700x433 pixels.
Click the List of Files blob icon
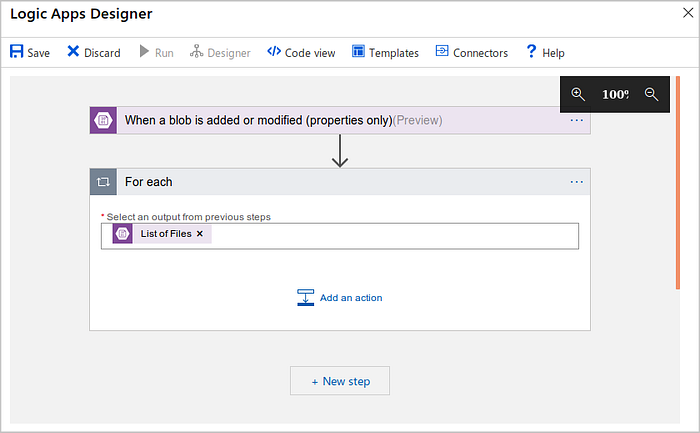122,234
